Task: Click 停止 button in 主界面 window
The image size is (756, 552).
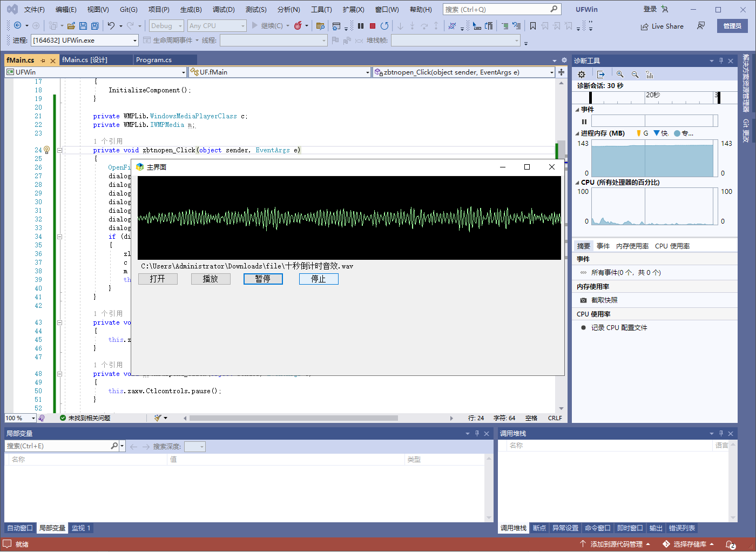Action: coord(319,279)
